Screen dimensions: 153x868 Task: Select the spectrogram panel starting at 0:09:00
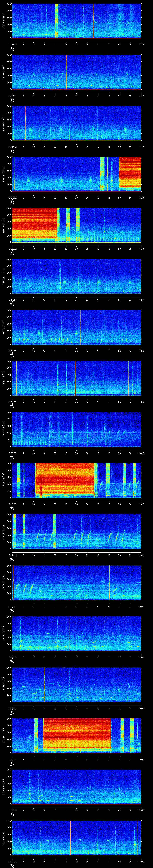pyautogui.click(x=77, y=429)
